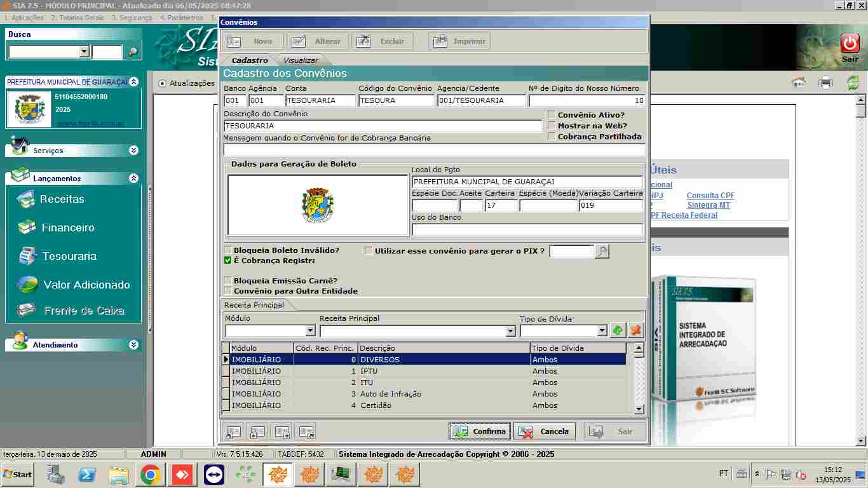Viewport: 868px width, 488px height.
Task: Switch to the Visualizar tab
Action: coord(301,60)
